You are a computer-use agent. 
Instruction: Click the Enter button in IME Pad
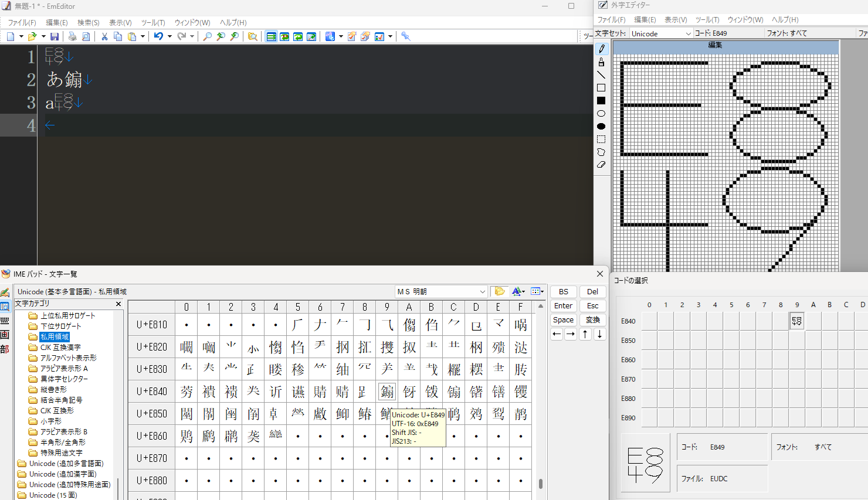(x=564, y=305)
